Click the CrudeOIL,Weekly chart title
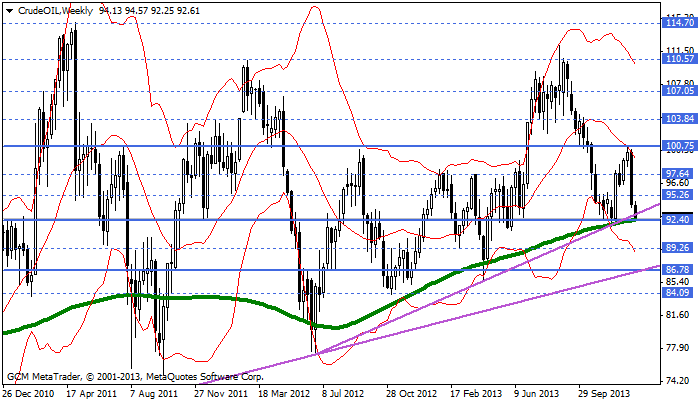This screenshot has width=700, height=402. (51, 10)
